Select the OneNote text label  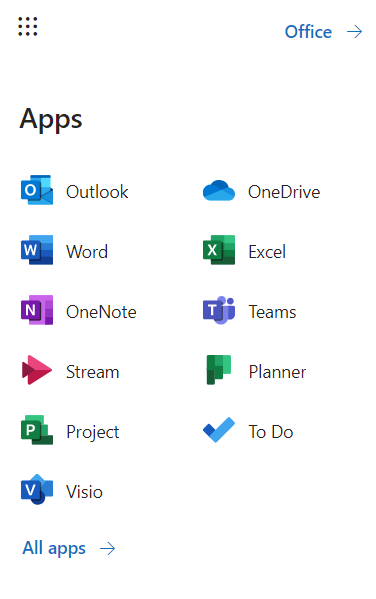[x=101, y=311]
